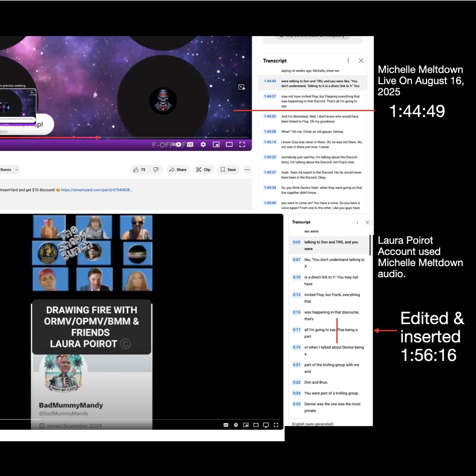The height and width of the screenshot is (476, 476).
Task: Jump to transcript timestamp 1:44:57
Action: pos(270,96)
